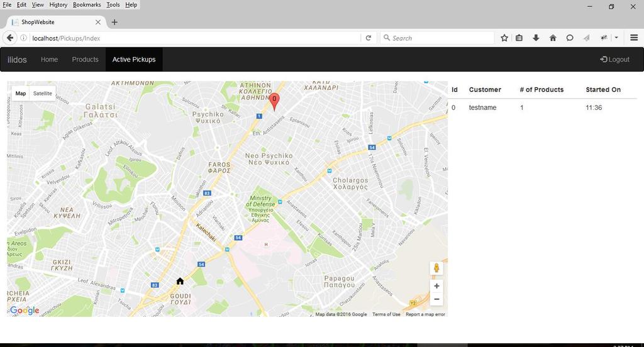
Task: Open the Help menu
Action: coord(131,4)
